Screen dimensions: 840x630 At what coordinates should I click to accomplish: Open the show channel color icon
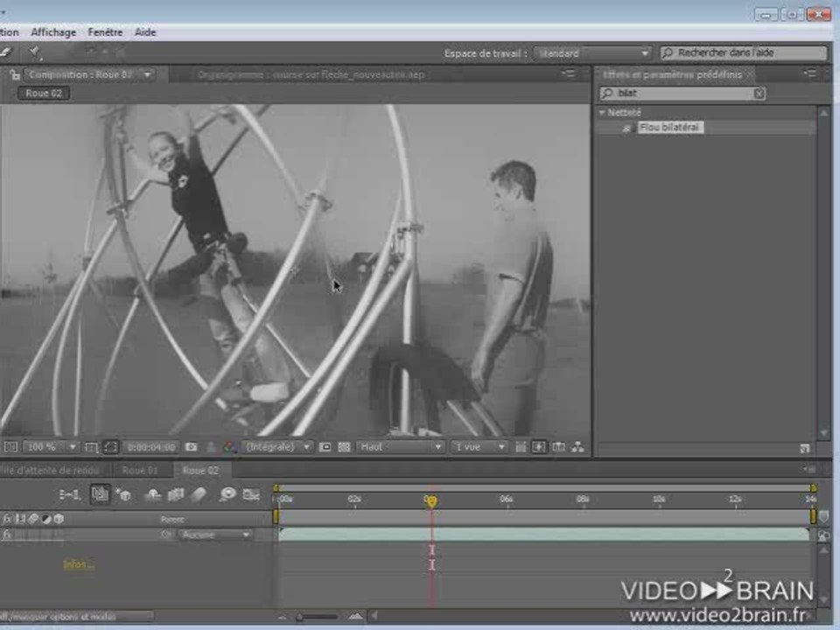(x=230, y=447)
